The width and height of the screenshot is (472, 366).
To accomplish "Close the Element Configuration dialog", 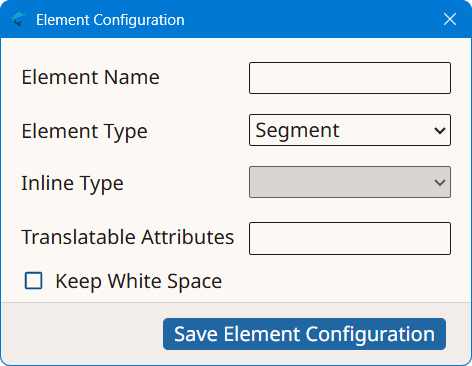I will pyautogui.click(x=450, y=19).
